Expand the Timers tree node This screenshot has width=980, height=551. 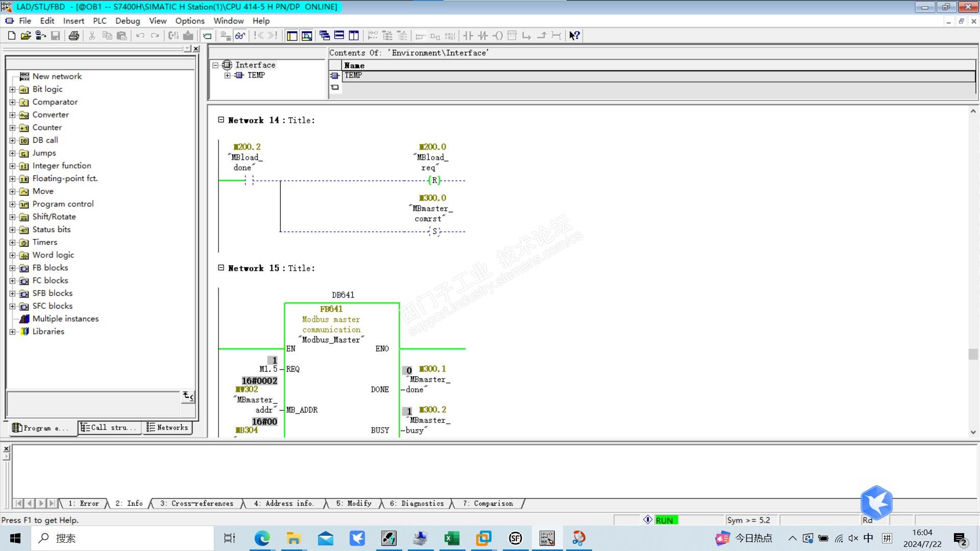click(13, 242)
